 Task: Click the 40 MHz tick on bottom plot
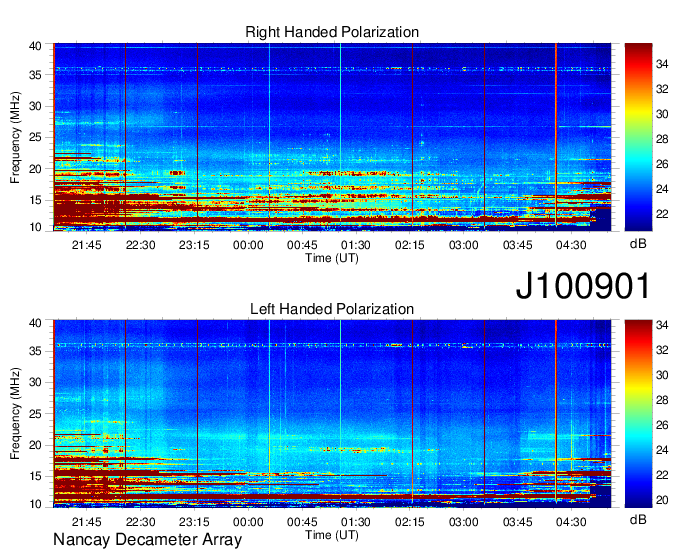[x=35, y=323]
